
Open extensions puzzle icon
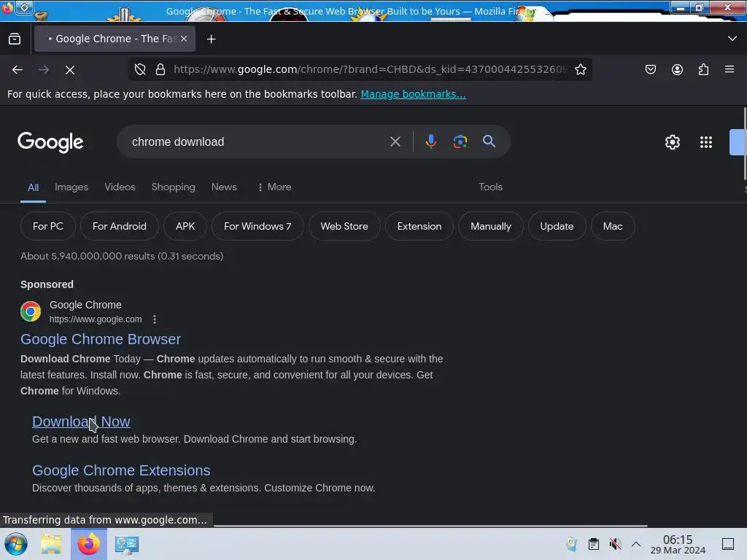[703, 69]
